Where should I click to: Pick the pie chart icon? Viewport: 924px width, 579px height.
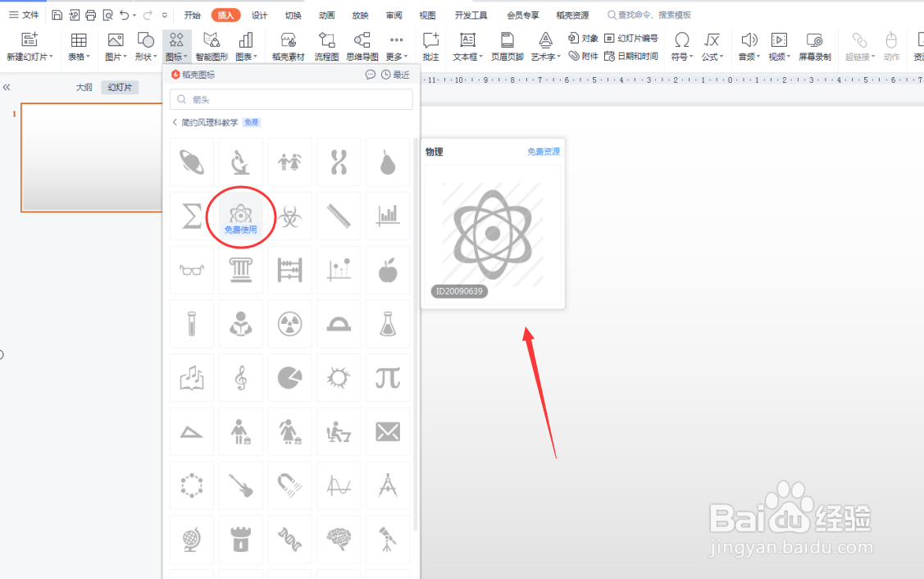[x=289, y=378]
